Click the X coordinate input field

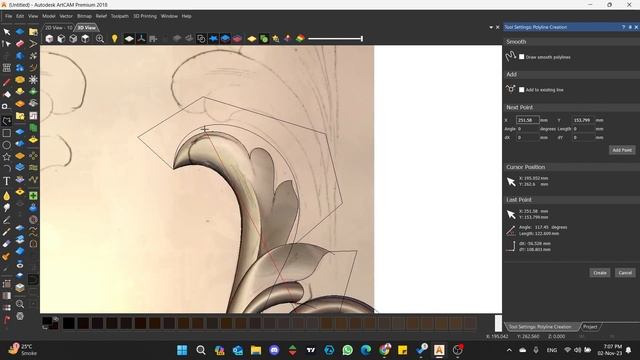(x=527, y=120)
